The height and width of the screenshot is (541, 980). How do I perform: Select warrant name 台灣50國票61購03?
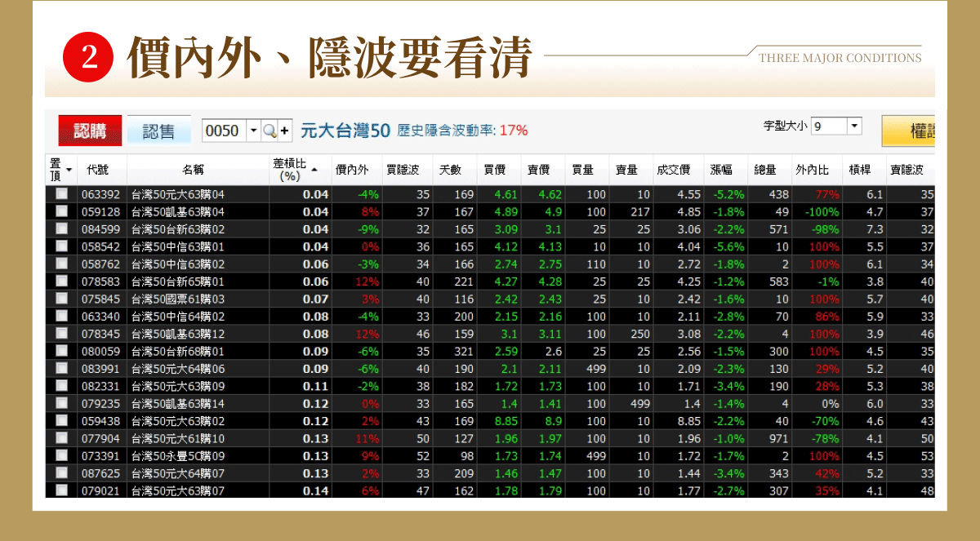178,299
